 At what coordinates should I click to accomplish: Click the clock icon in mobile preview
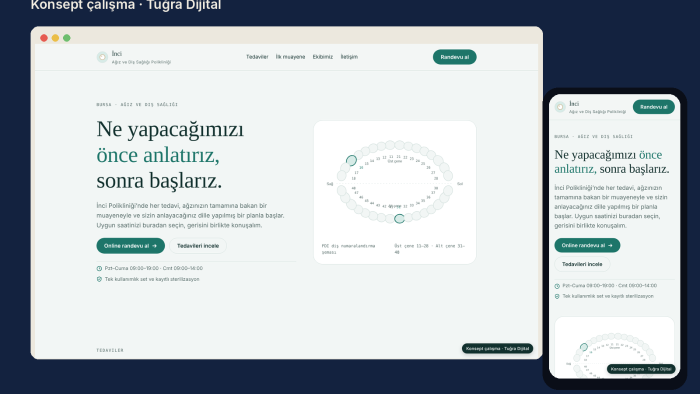click(557, 286)
